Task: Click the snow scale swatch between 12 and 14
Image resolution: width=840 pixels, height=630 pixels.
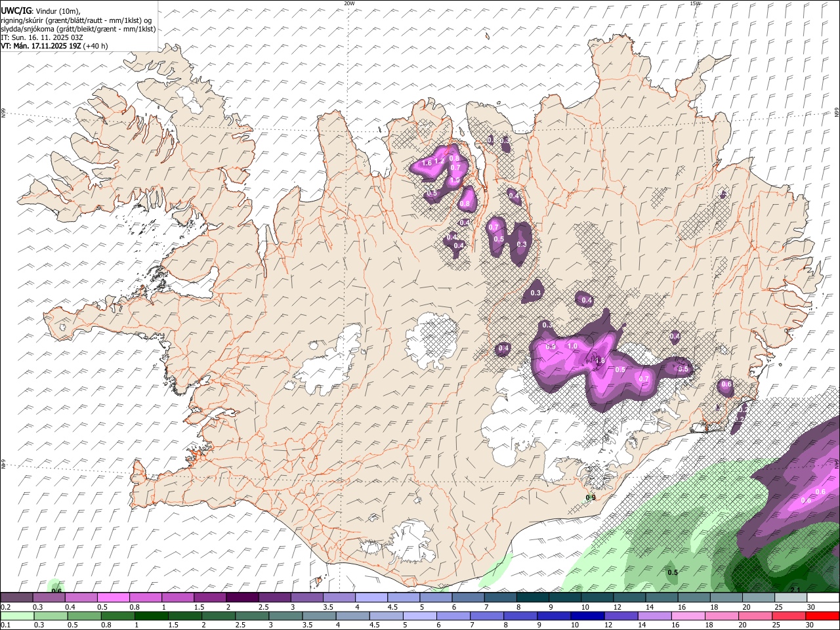Action: [x=629, y=598]
